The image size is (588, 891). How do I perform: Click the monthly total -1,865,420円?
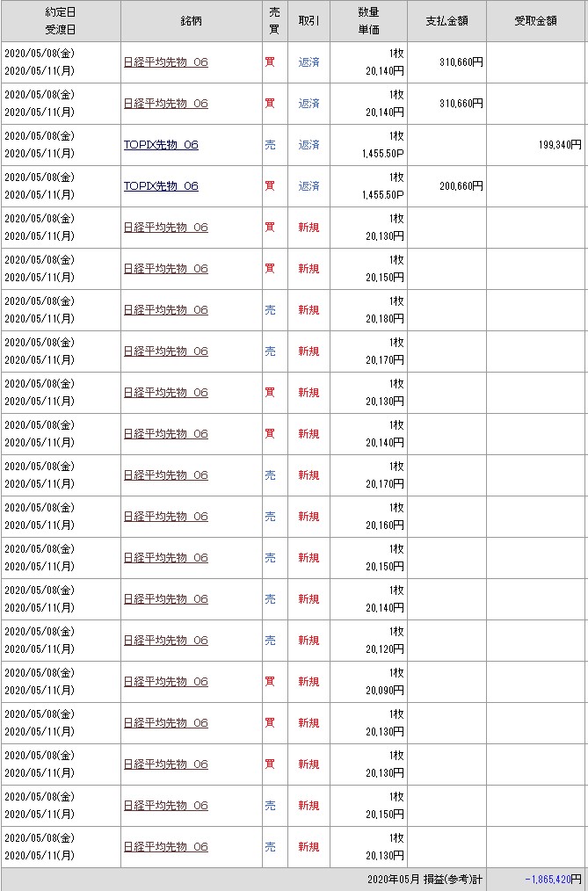click(x=552, y=879)
